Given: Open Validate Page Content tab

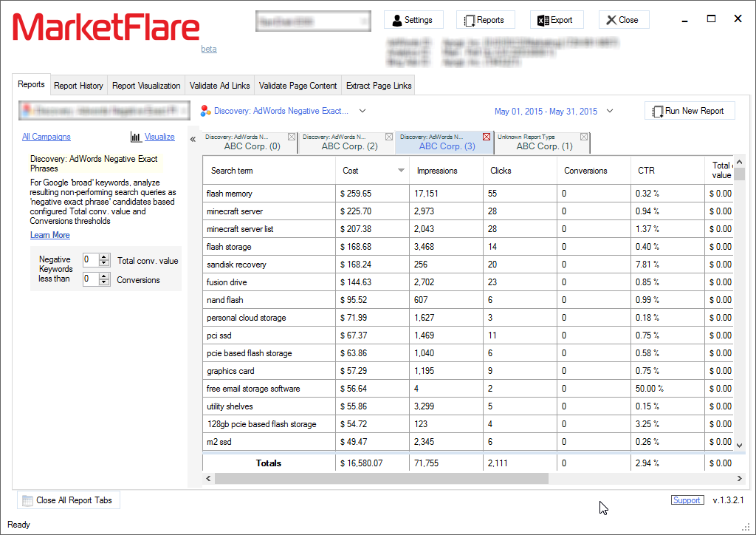Looking at the screenshot, I should pyautogui.click(x=298, y=86).
